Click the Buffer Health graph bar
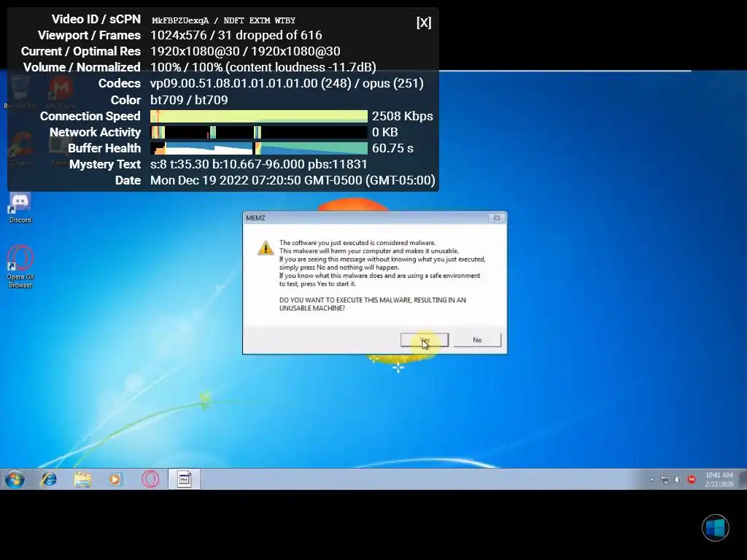Image resolution: width=747 pixels, height=560 pixels. [259, 149]
